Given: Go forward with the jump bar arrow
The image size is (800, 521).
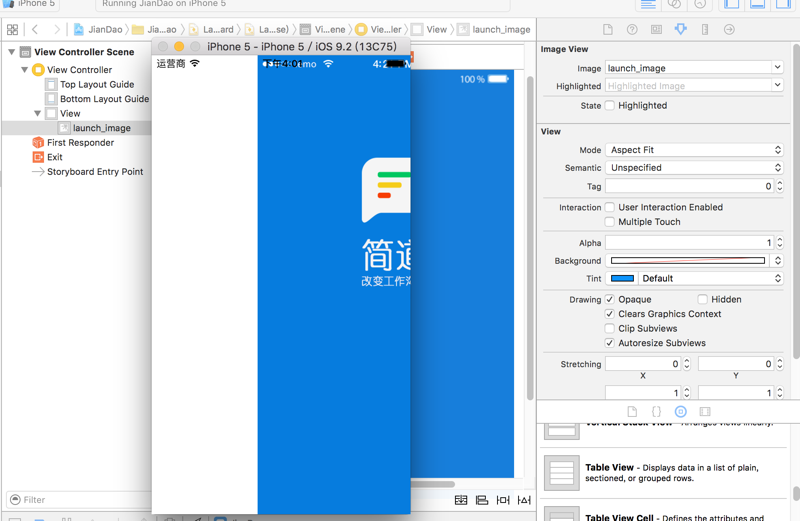Looking at the screenshot, I should click(57, 30).
